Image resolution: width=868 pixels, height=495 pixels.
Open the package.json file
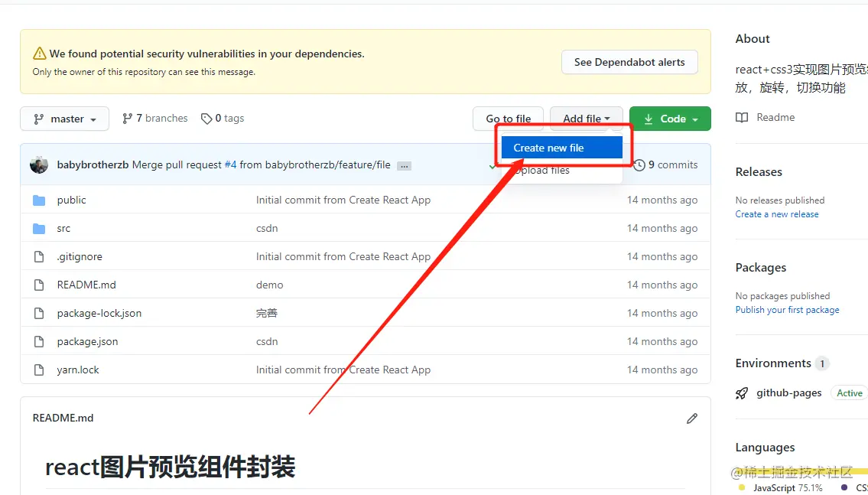pyautogui.click(x=87, y=342)
